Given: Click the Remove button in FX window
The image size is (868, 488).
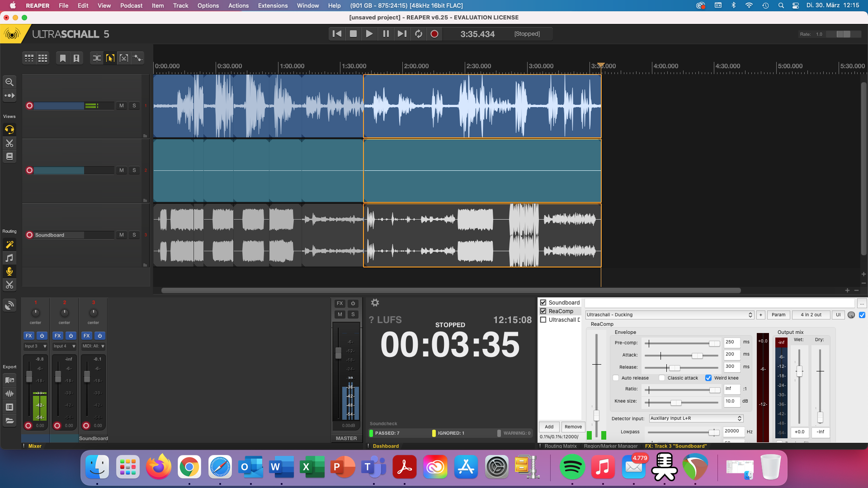Looking at the screenshot, I should tap(573, 427).
